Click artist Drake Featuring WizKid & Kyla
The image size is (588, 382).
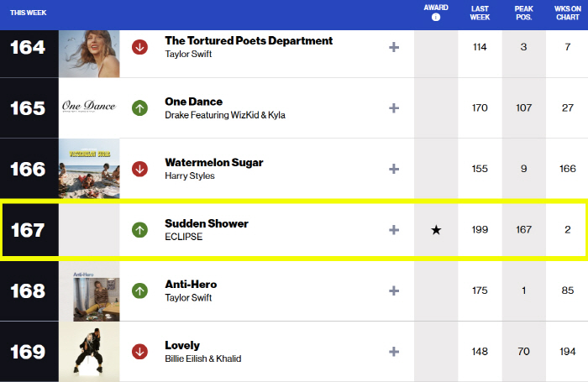225,115
